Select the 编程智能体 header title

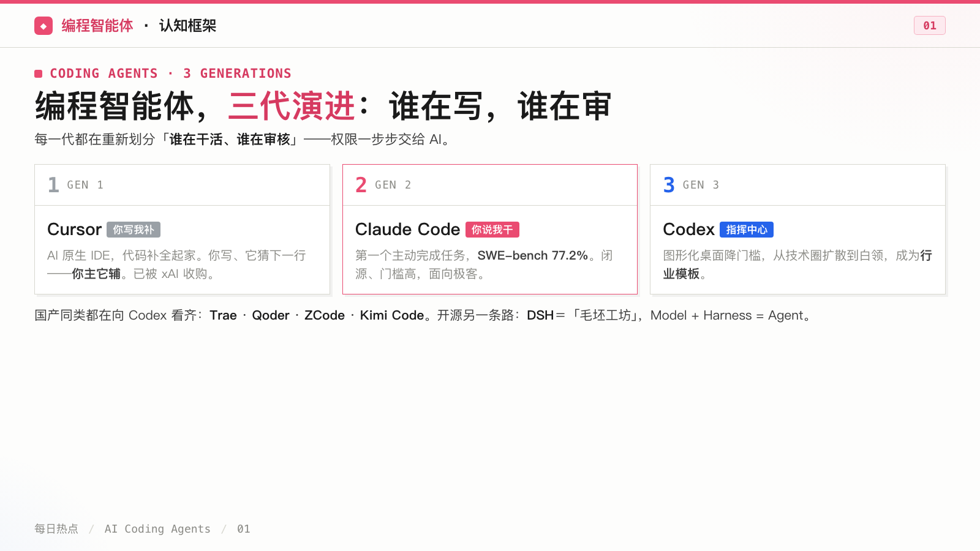coord(97,26)
